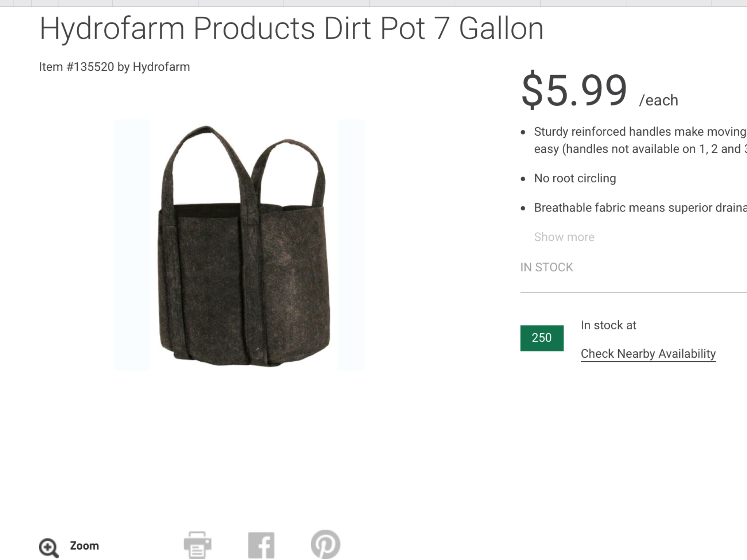Pin the product using Pinterest icon

[x=325, y=544]
